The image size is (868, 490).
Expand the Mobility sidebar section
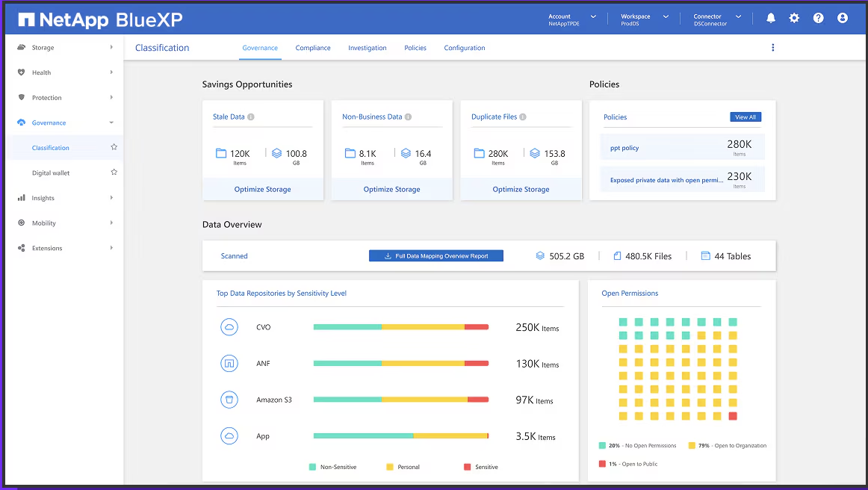(x=111, y=223)
